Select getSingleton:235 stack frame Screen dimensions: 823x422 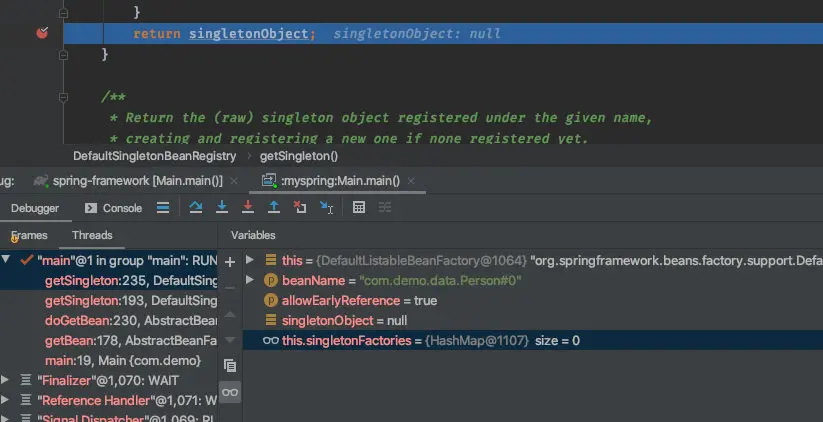109,280
